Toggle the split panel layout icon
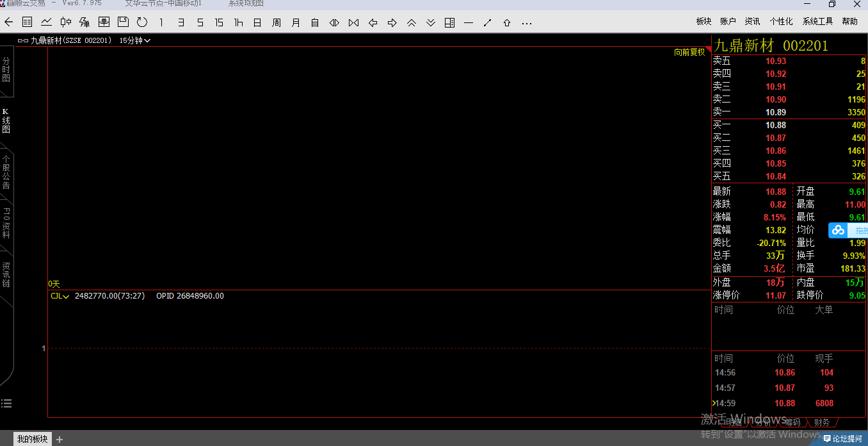 coord(449,22)
